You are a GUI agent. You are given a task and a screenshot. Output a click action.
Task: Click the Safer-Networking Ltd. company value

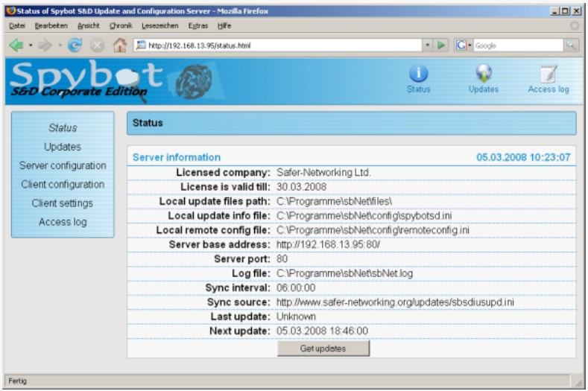coord(323,173)
